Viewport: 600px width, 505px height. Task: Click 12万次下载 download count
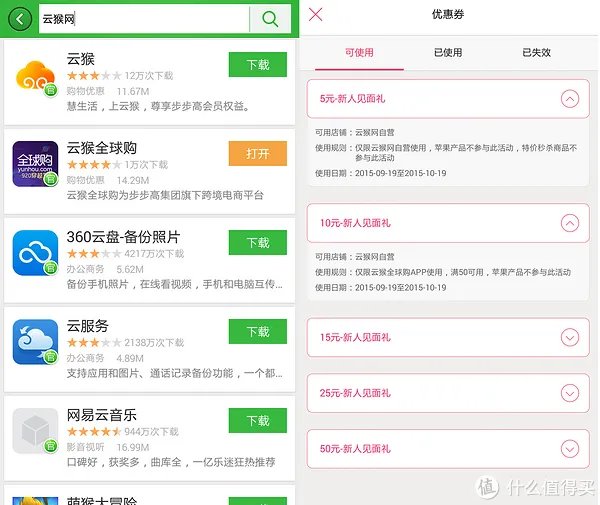click(149, 76)
